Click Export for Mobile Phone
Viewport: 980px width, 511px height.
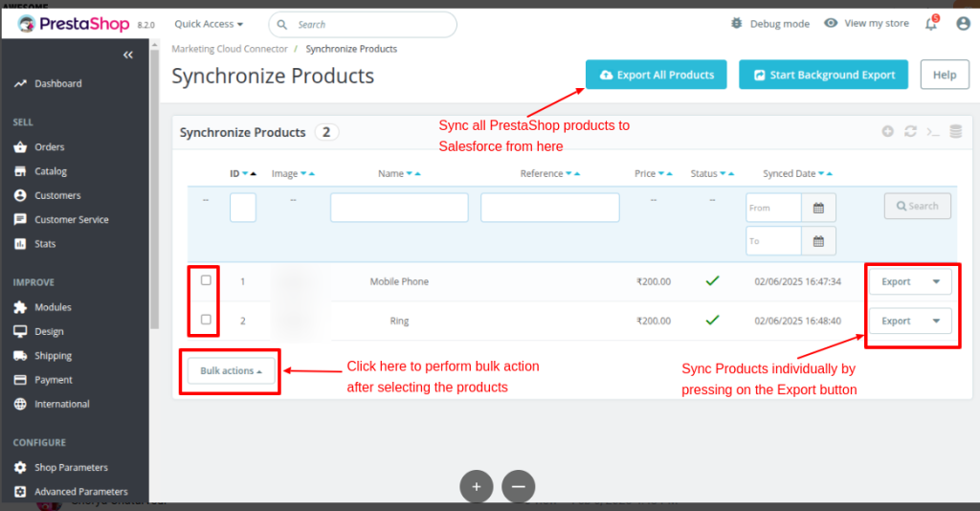pos(896,281)
